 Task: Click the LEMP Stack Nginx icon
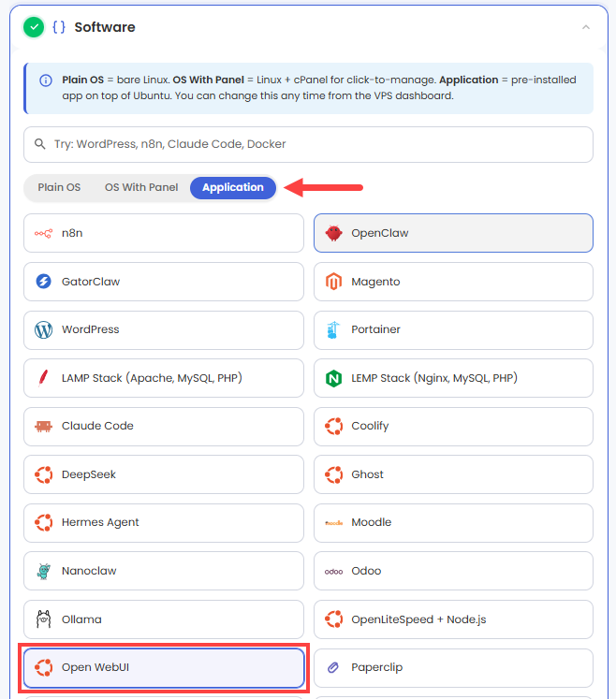(333, 378)
